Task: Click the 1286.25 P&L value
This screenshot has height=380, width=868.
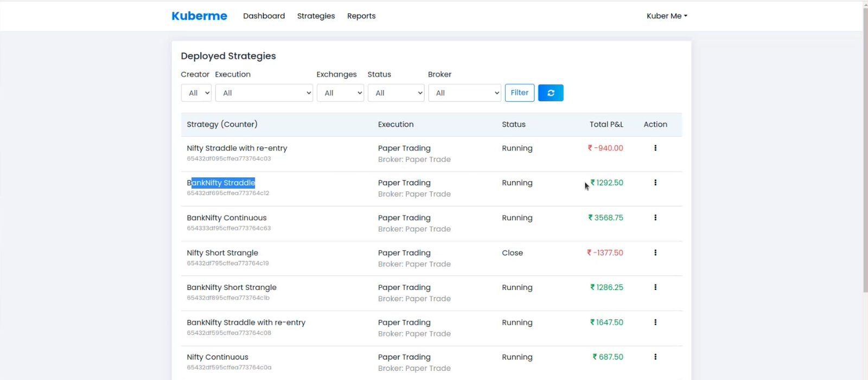Action: [607, 287]
